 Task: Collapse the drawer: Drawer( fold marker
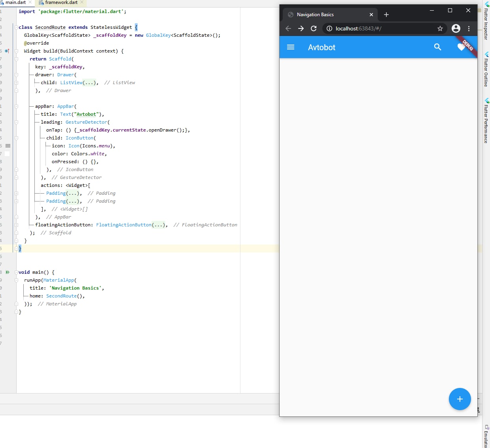click(x=16, y=75)
